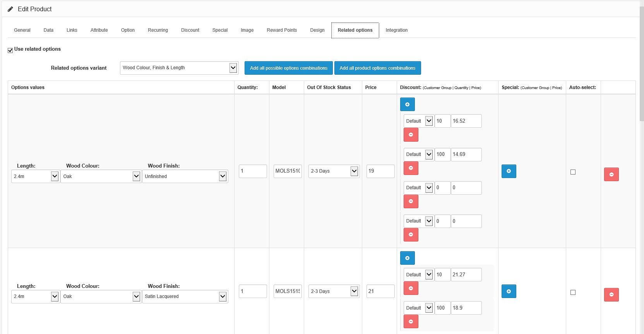Delete the Oak Unfinished option combination row
The width and height of the screenshot is (644, 334).
pyautogui.click(x=611, y=175)
